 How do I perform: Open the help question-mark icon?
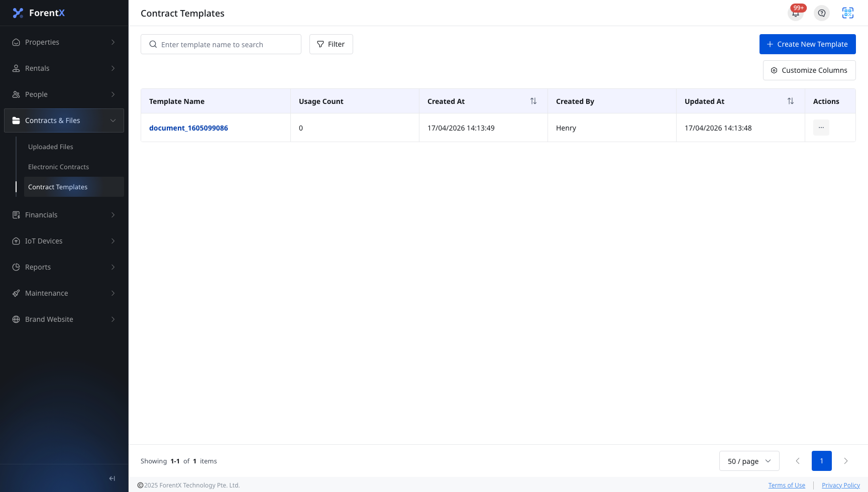coord(822,13)
